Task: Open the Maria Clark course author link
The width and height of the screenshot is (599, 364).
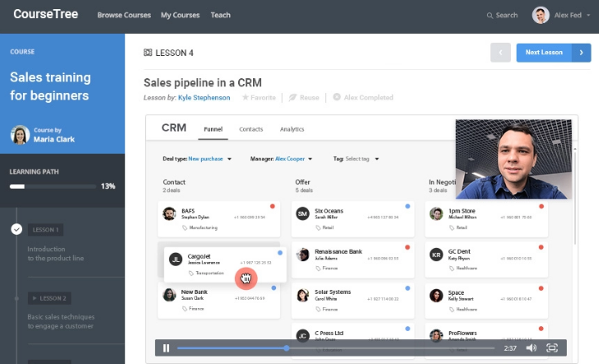Action: (x=54, y=139)
